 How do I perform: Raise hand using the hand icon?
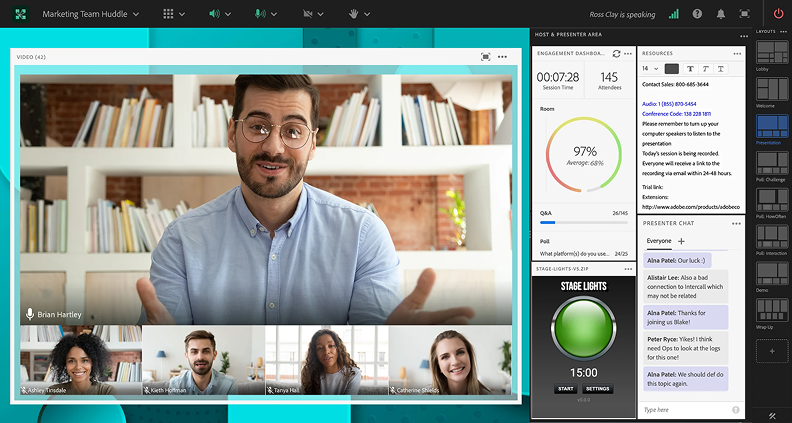pos(354,14)
